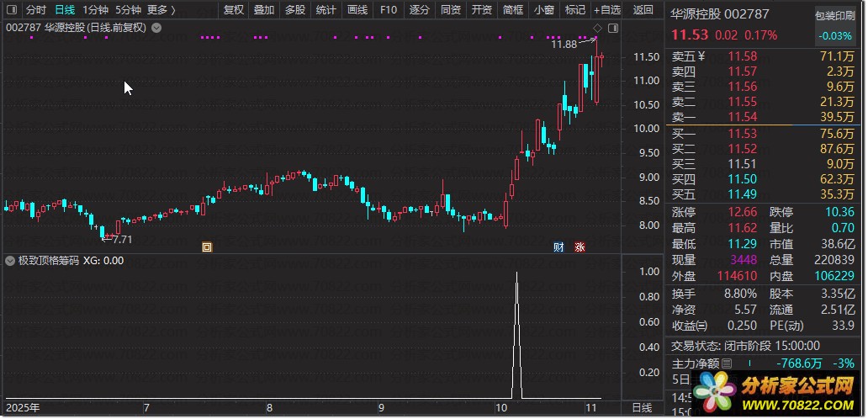Activate the 画线 drawing tool
This screenshot has width=868, height=419.
coord(357,10)
